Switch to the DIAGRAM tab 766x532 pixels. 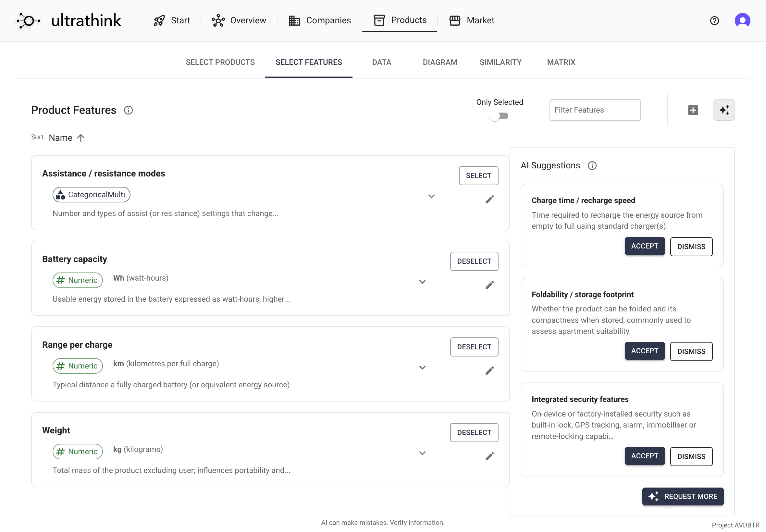(440, 62)
